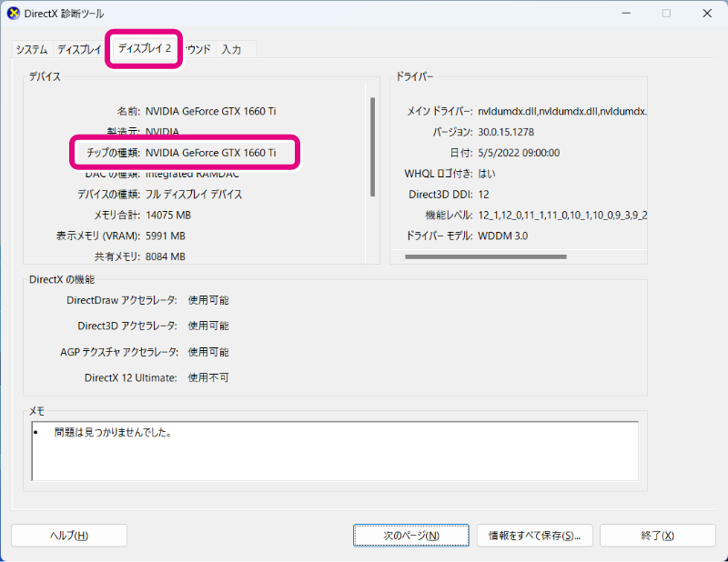The image size is (728, 562).
Task: Minimize the DirectX 診断ツール window
Action: click(624, 14)
